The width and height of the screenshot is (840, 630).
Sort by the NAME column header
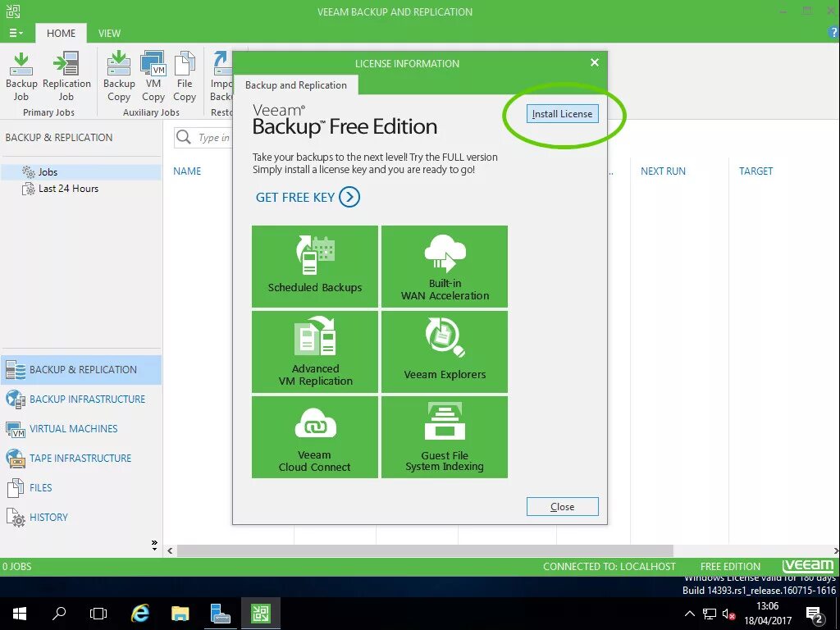coord(187,171)
